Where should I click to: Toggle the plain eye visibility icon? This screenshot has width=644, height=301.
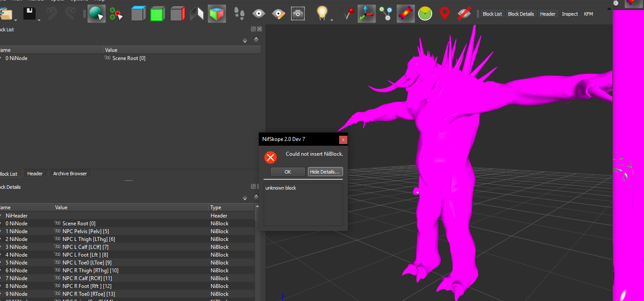click(x=259, y=14)
